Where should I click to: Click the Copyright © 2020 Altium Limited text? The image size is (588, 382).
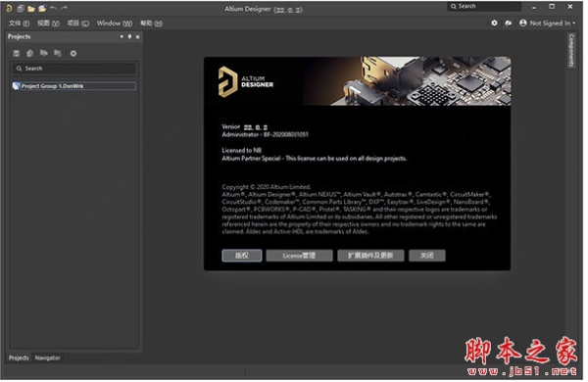[267, 187]
